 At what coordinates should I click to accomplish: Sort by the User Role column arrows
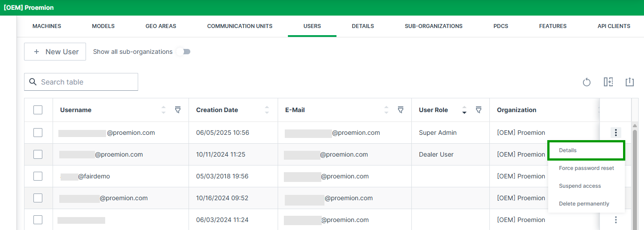click(x=464, y=110)
